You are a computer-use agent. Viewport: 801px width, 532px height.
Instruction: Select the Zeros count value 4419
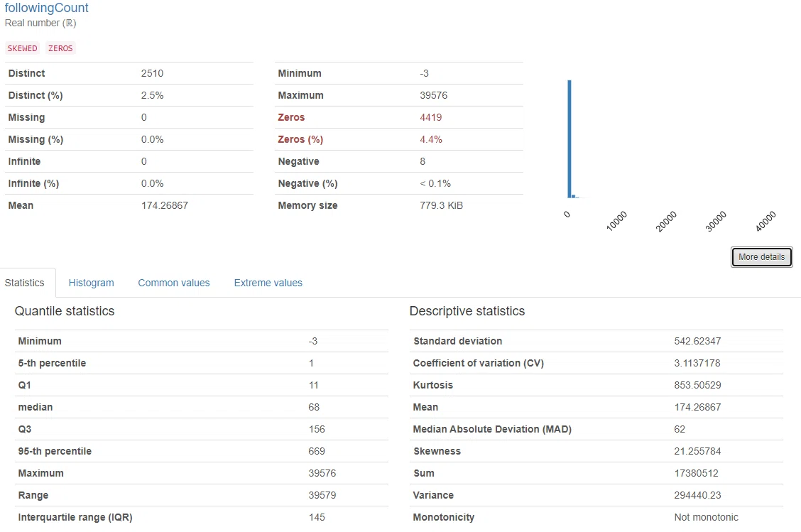[430, 117]
